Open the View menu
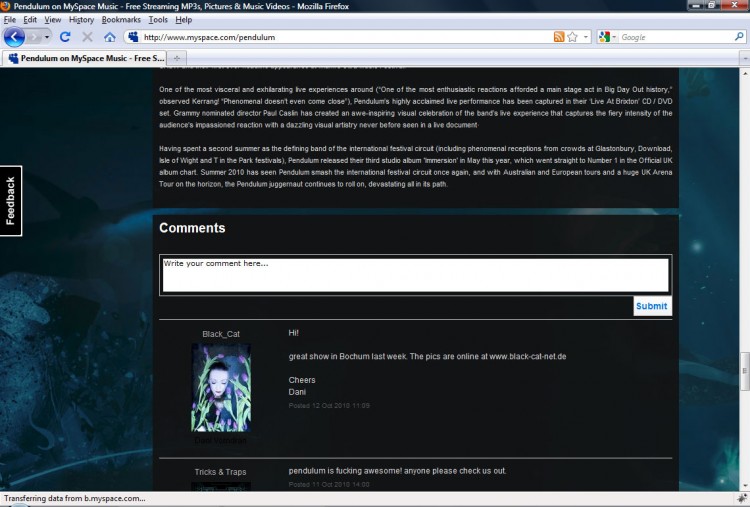 tap(53, 20)
